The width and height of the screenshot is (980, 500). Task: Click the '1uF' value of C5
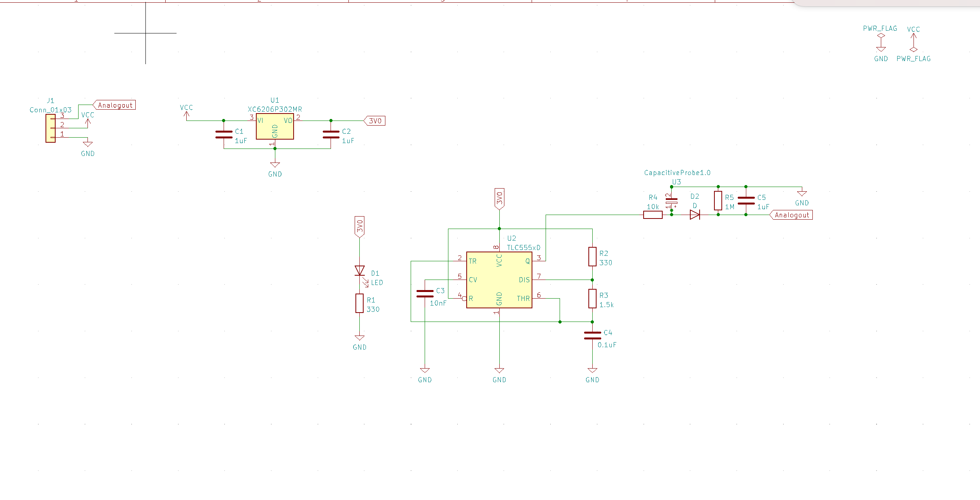763,207
